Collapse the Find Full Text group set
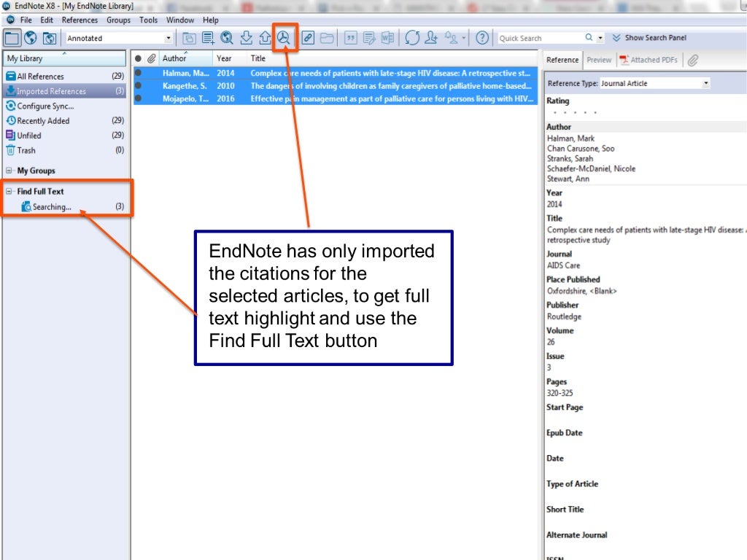This screenshot has width=747, height=560. point(9,192)
